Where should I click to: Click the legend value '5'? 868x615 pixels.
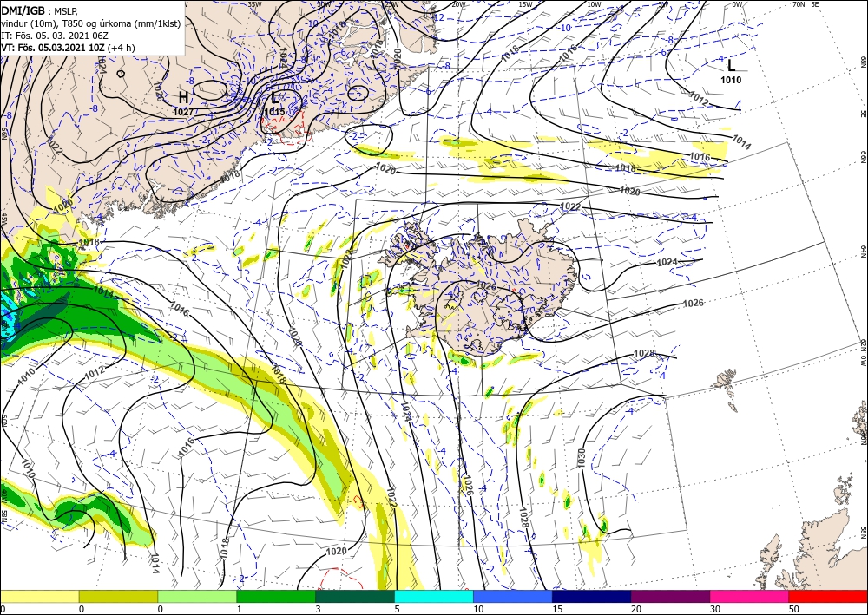397,609
